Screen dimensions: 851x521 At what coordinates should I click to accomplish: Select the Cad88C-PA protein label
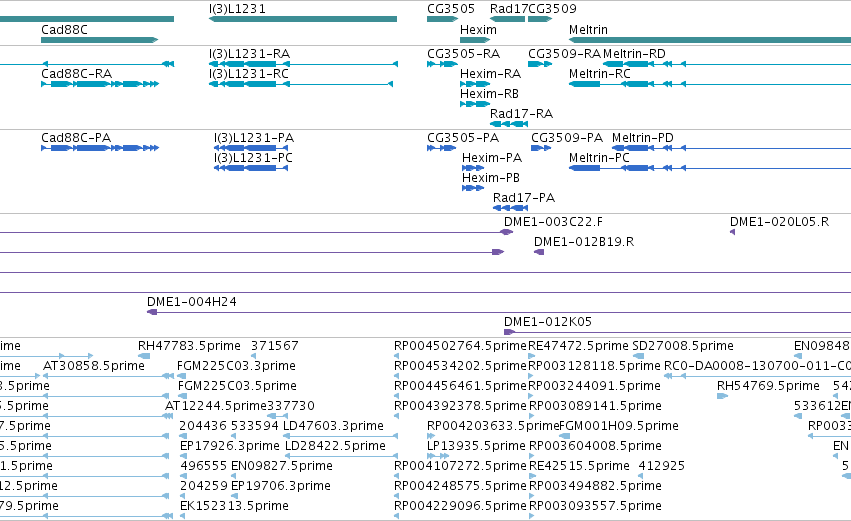pyautogui.click(x=76, y=138)
